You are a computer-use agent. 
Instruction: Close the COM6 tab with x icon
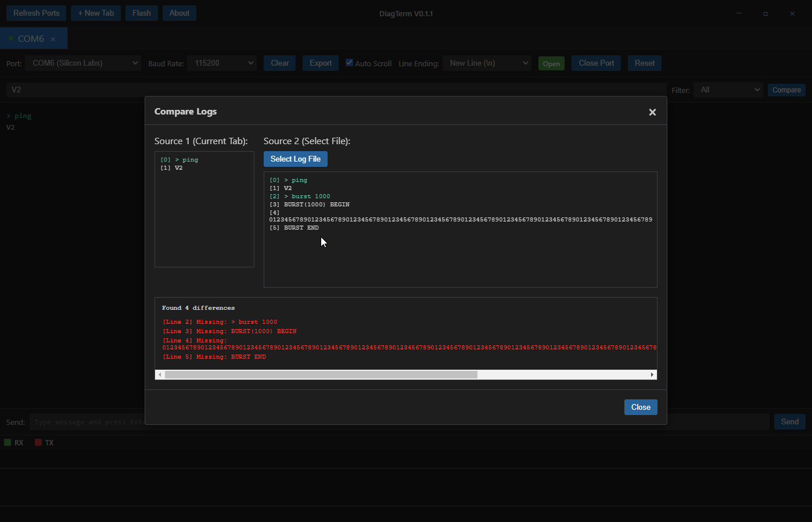53,39
